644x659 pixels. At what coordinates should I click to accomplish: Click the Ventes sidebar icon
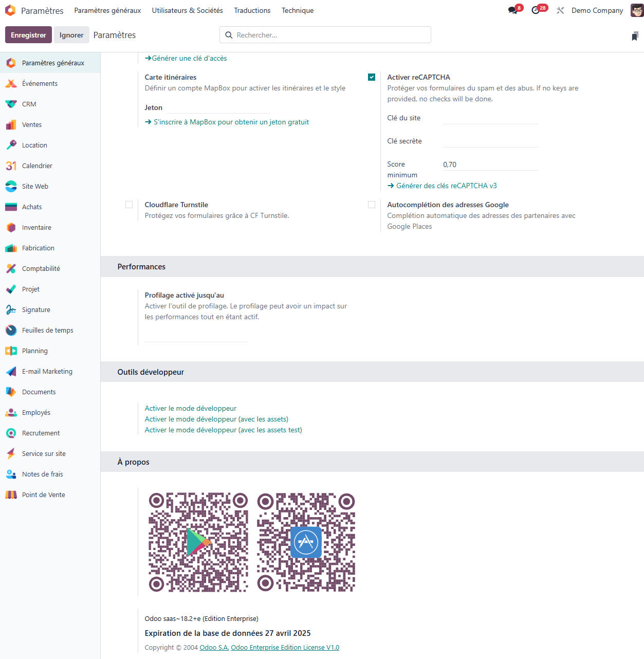click(x=11, y=124)
